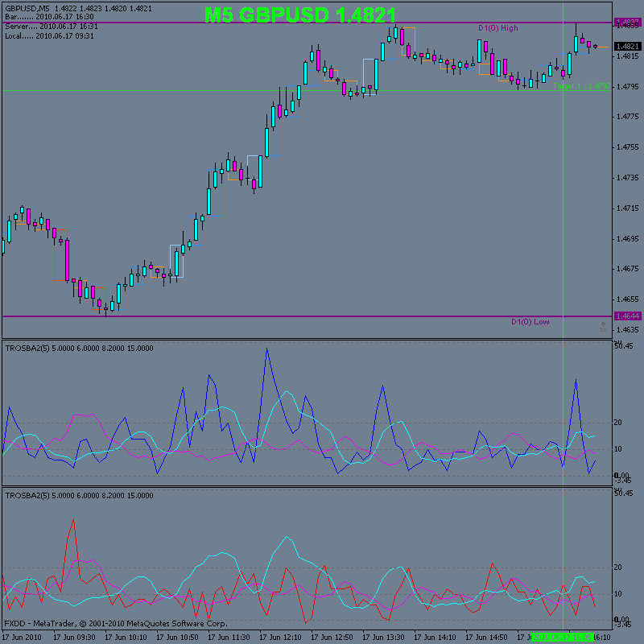Click the '17 Jun 10:10' time axis label
Screen dimensions: 644x644
coord(126,637)
